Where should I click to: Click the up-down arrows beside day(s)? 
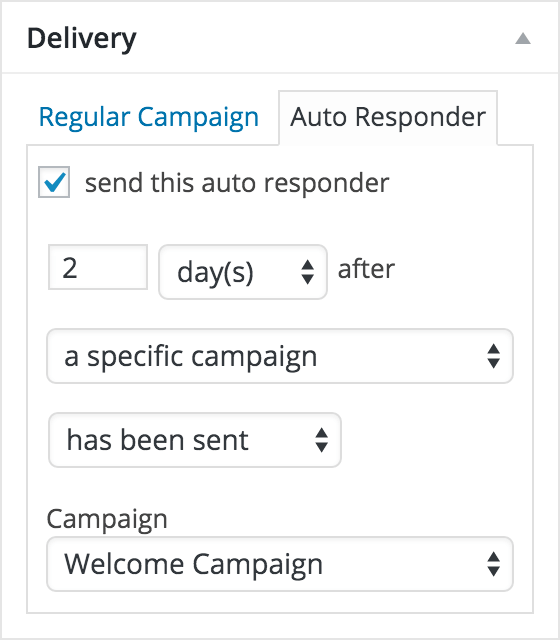308,272
